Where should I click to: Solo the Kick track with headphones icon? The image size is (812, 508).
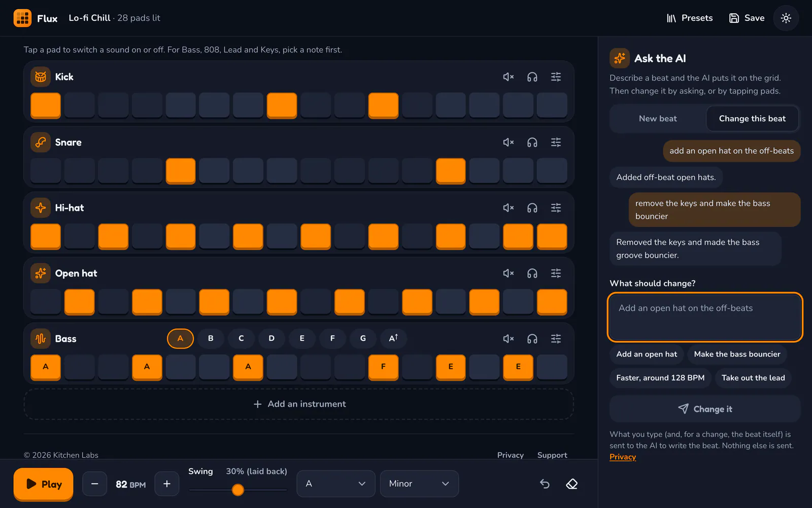coord(532,77)
